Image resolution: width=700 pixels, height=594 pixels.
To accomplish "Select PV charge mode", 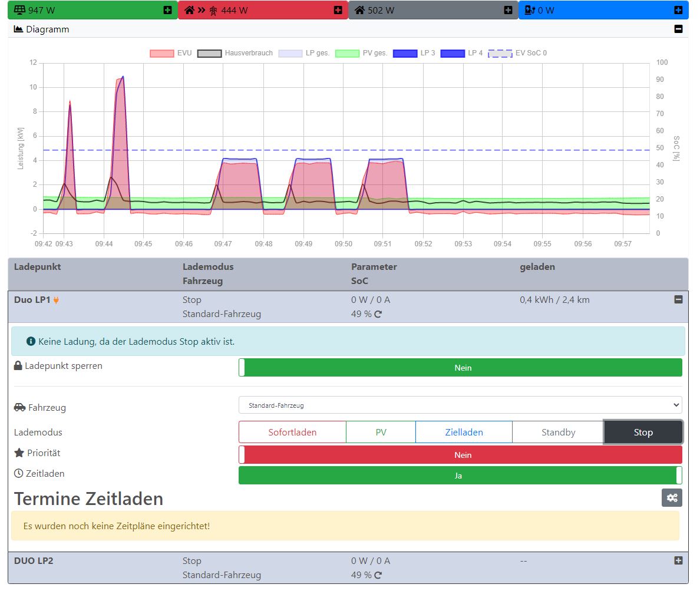I will coord(381,433).
